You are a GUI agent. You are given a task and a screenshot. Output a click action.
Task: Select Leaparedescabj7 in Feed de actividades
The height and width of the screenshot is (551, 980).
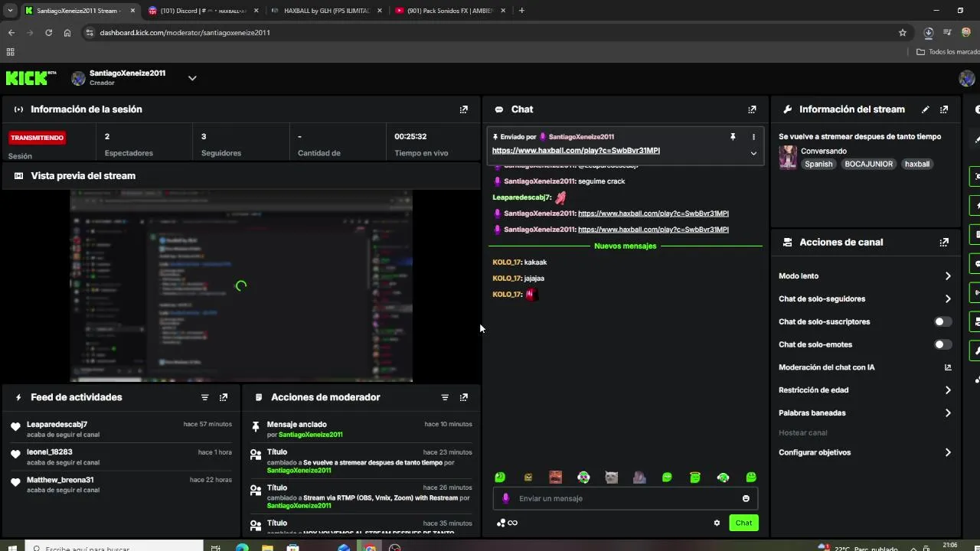click(x=57, y=425)
